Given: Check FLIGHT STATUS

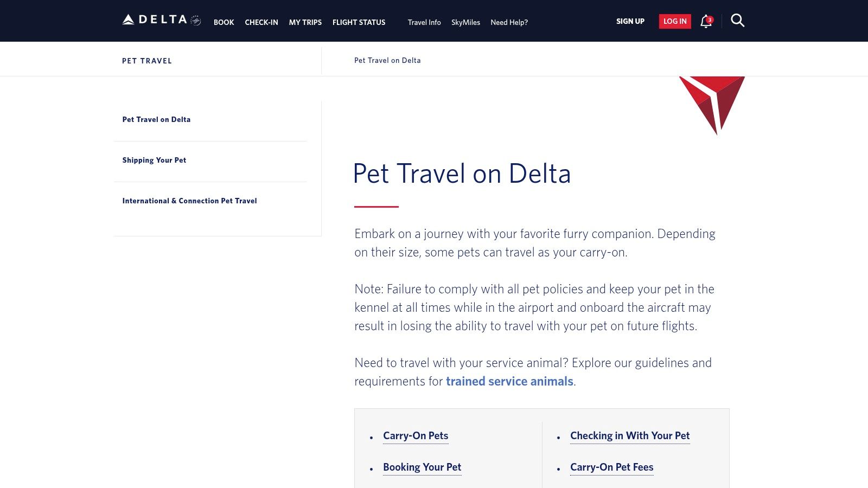Looking at the screenshot, I should 359,22.
